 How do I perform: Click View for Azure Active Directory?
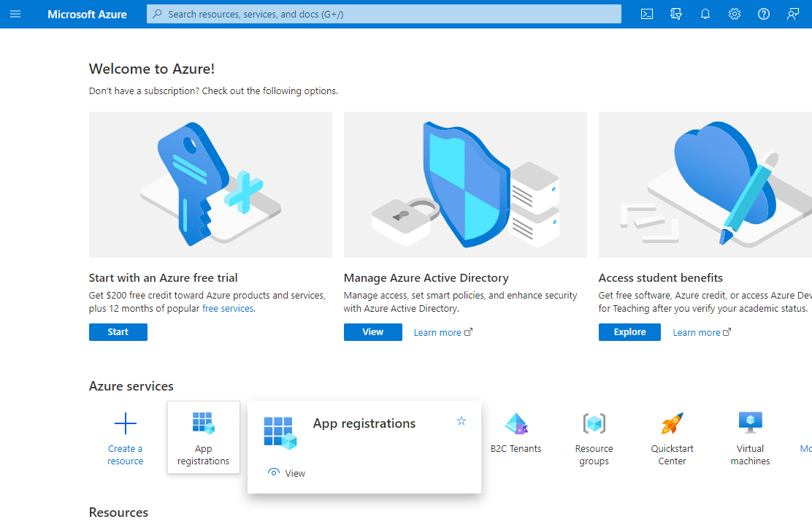pyautogui.click(x=372, y=332)
